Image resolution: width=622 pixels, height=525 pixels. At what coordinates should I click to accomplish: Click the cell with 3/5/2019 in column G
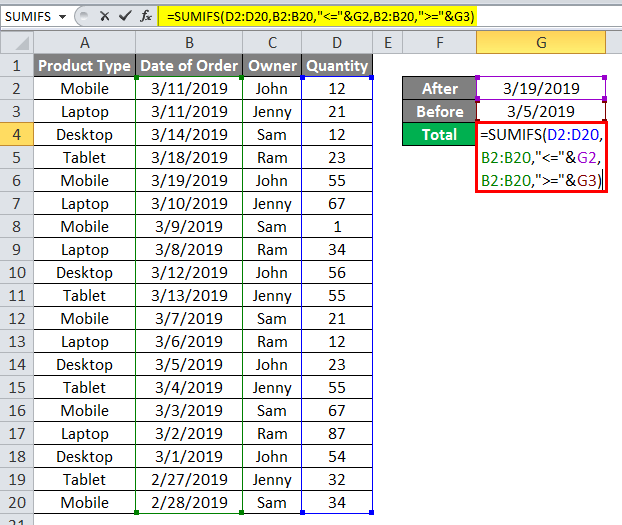pyautogui.click(x=541, y=112)
